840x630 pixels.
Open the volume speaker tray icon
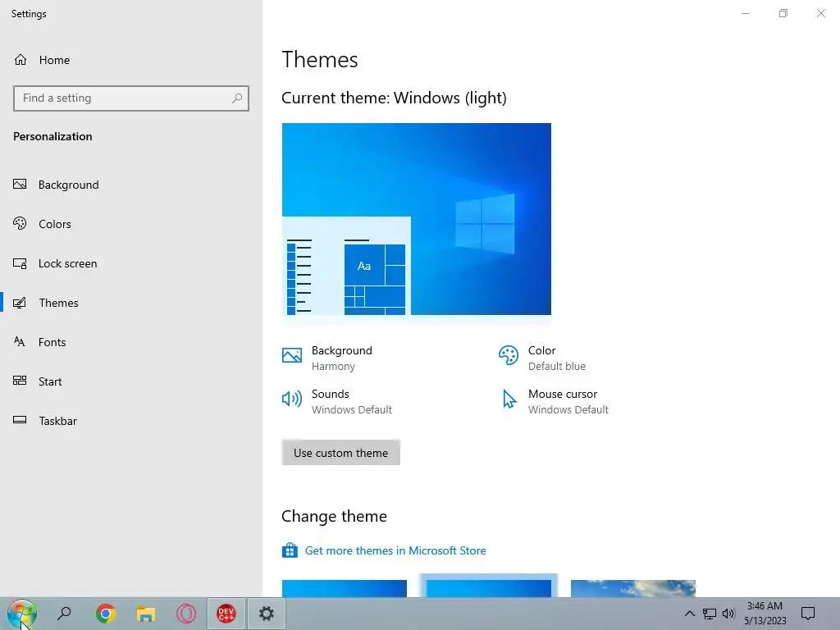click(728, 614)
